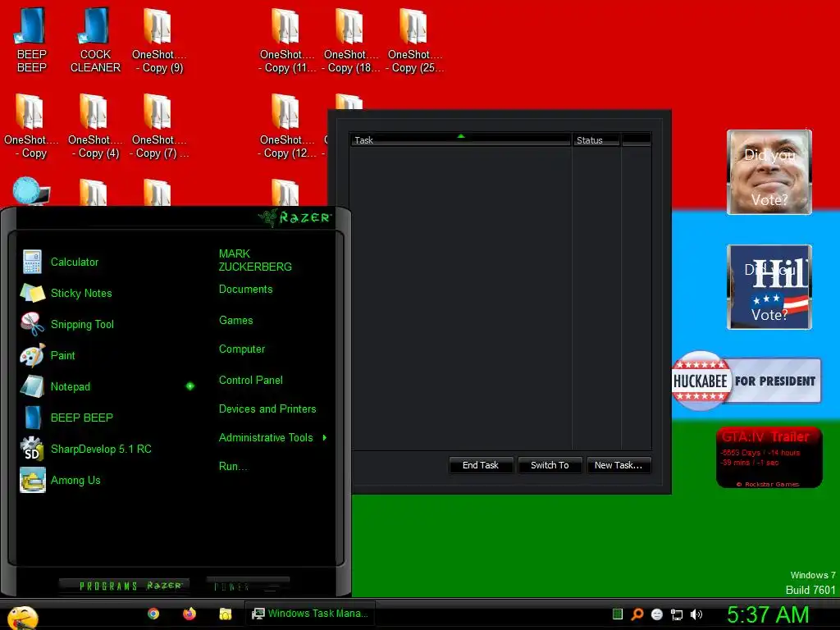
Task: Select the CLEANER desktop shortcut icon
Action: pos(95,39)
